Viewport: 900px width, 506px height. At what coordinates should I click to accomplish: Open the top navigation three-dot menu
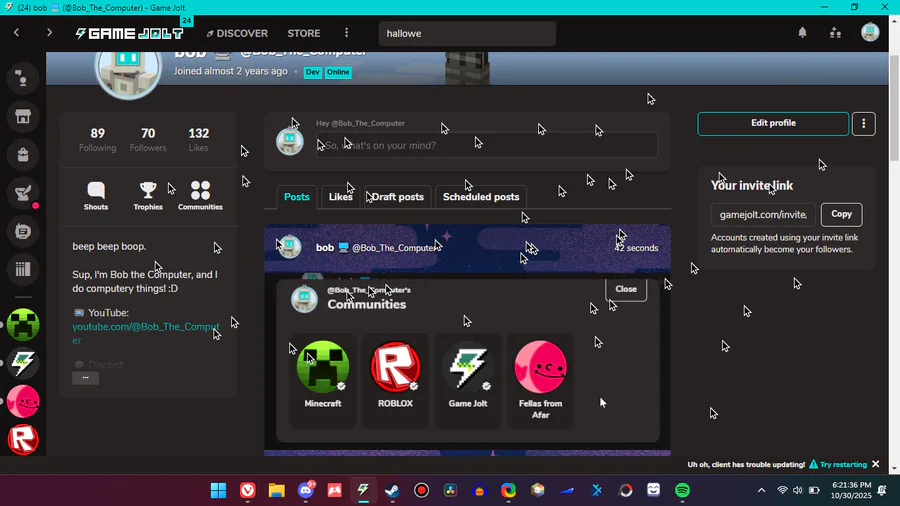346,33
